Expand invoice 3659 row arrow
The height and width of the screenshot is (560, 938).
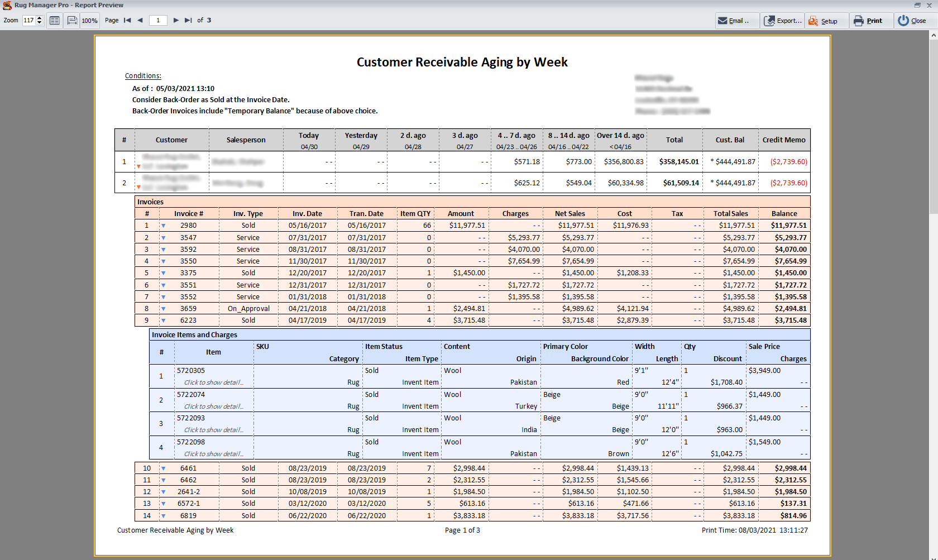click(x=164, y=309)
